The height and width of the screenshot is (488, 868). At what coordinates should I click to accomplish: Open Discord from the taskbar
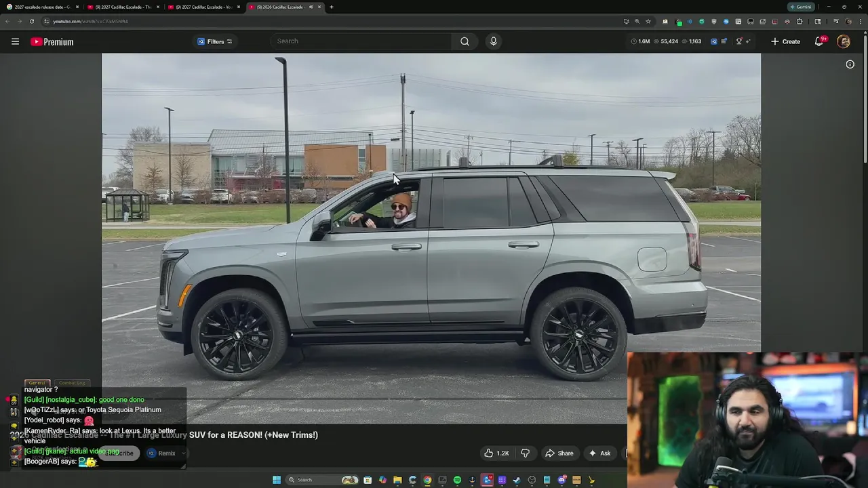561,480
